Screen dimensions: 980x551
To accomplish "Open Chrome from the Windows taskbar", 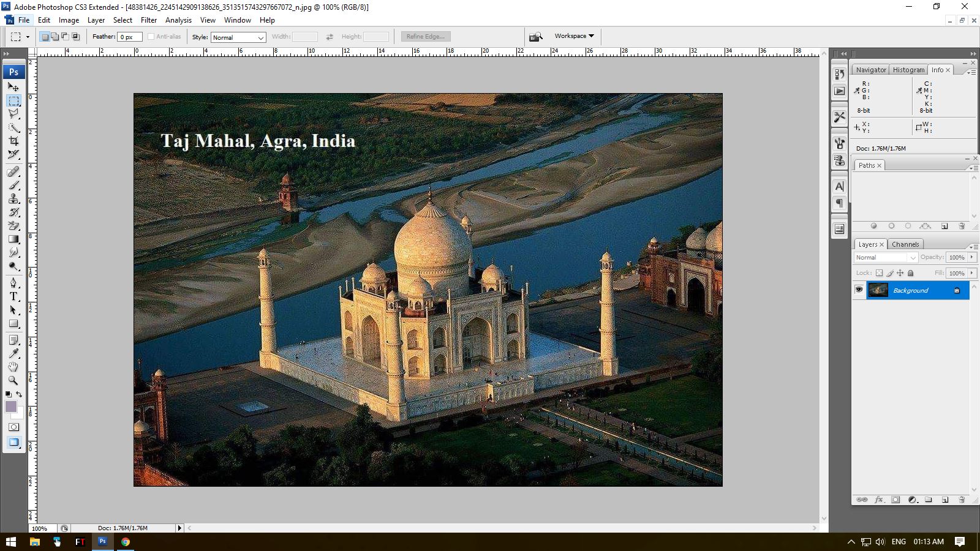I will [x=125, y=542].
